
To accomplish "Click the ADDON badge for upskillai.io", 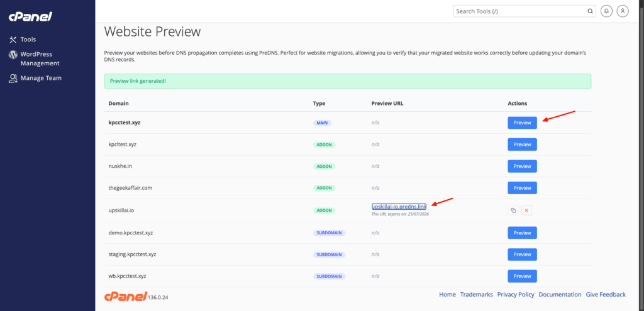I will [324, 210].
